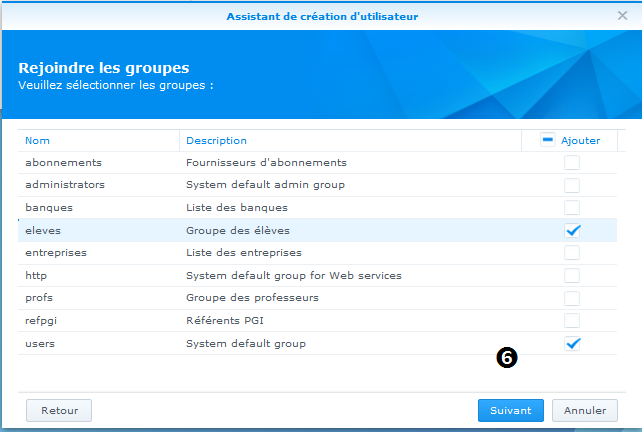Screen dimensions: 642x432
Task: Enable the administrators group checkbox
Action: (572, 185)
